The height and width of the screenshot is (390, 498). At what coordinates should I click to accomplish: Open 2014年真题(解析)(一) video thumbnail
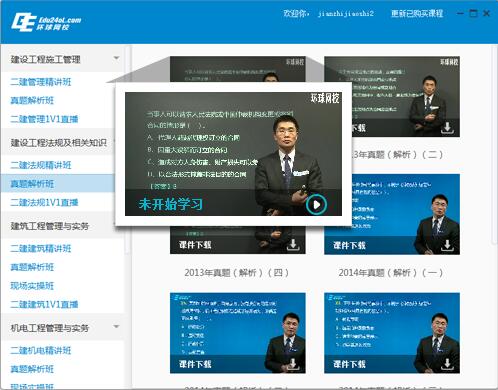392,214
